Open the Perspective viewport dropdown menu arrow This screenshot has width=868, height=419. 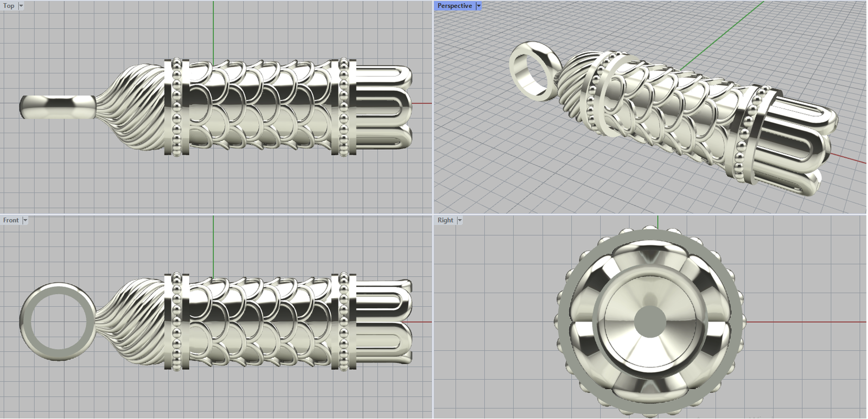pos(478,6)
